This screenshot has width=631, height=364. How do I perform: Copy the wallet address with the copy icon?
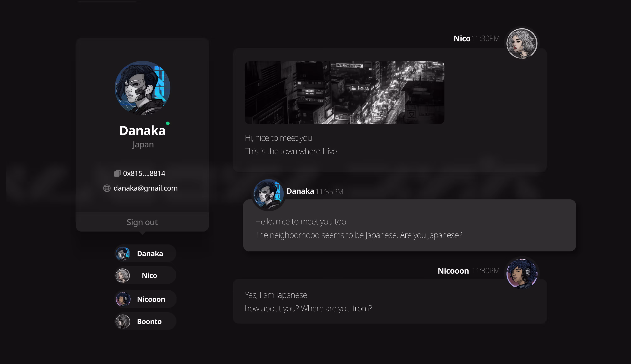(x=117, y=173)
